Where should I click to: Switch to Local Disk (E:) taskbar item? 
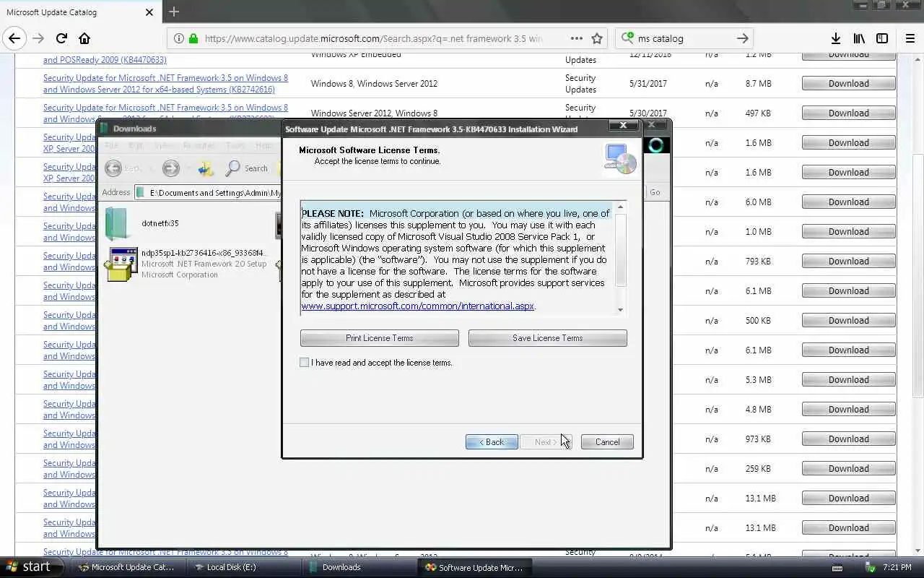tap(243, 567)
